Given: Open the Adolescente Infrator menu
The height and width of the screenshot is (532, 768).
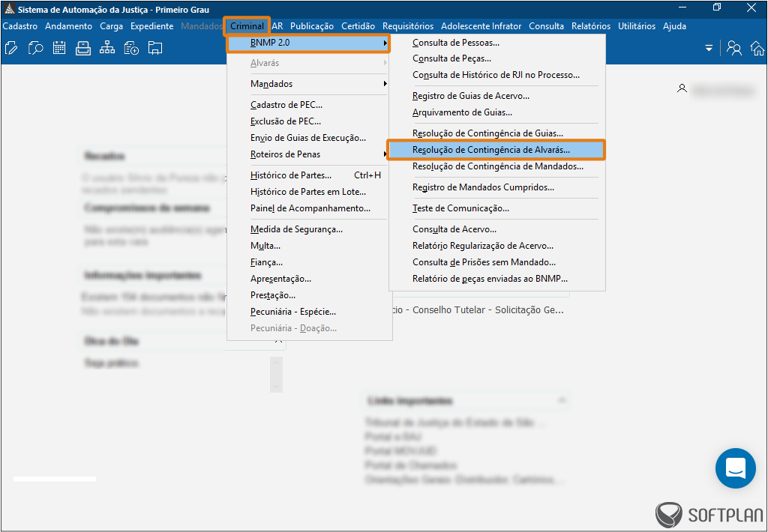Looking at the screenshot, I should tap(481, 26).
